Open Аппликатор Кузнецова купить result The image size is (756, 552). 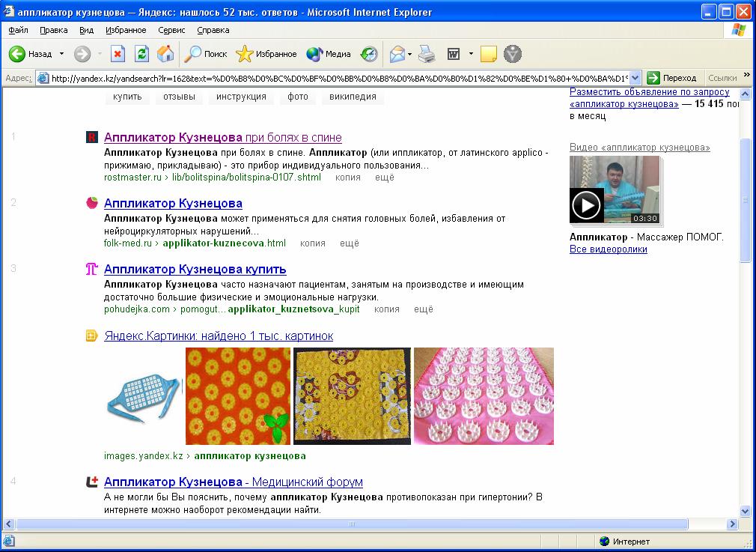pos(195,269)
